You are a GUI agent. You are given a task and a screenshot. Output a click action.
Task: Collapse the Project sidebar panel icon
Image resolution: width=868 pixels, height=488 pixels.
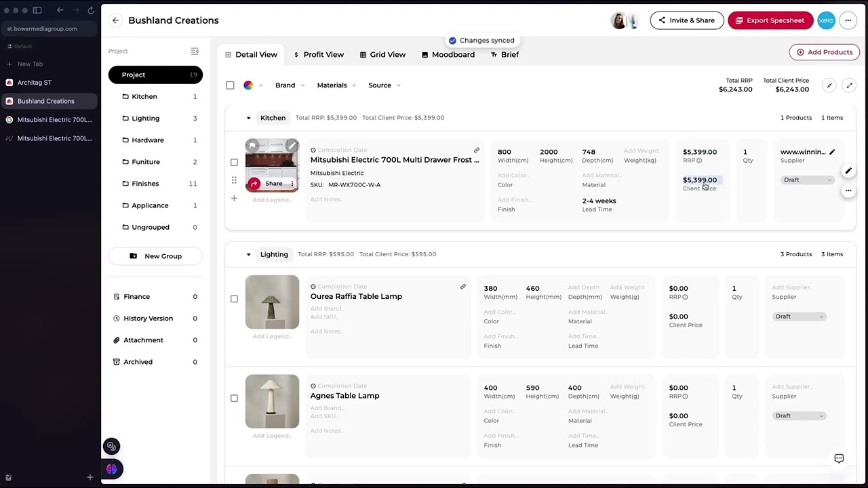[x=195, y=52]
